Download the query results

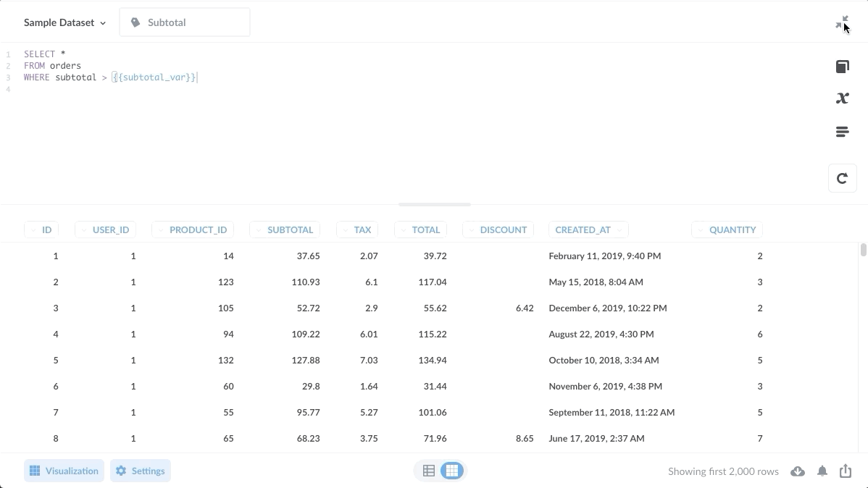tap(798, 471)
